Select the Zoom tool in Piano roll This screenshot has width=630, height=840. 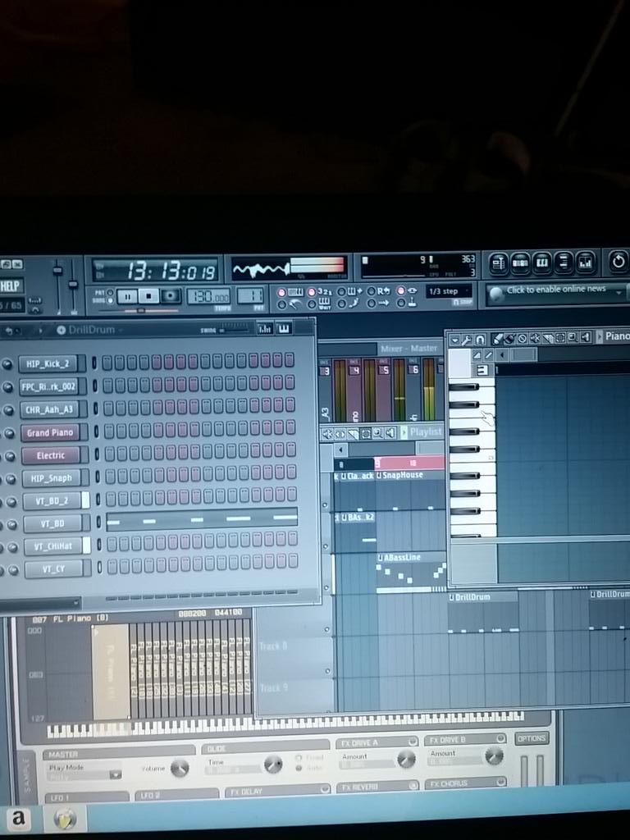click(x=573, y=337)
